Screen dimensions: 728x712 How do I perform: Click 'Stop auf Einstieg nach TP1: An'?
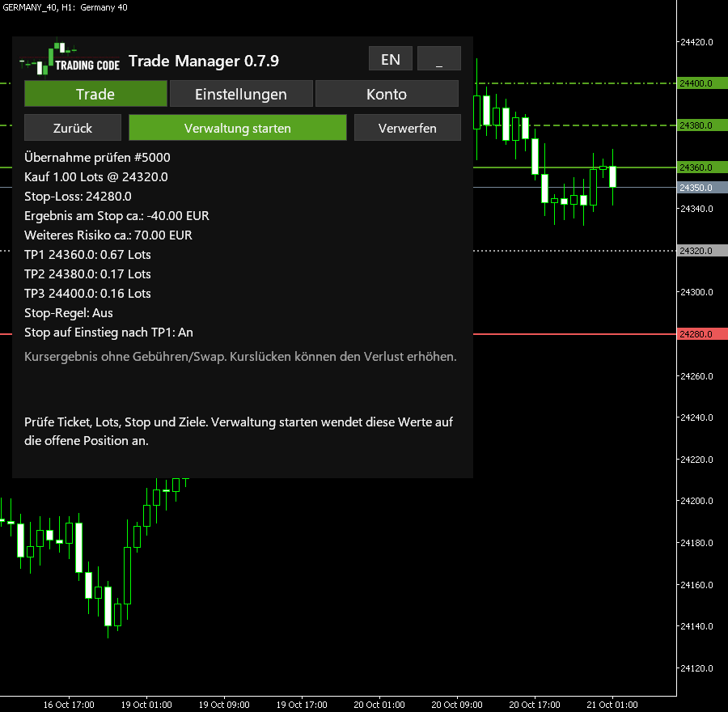108,333
